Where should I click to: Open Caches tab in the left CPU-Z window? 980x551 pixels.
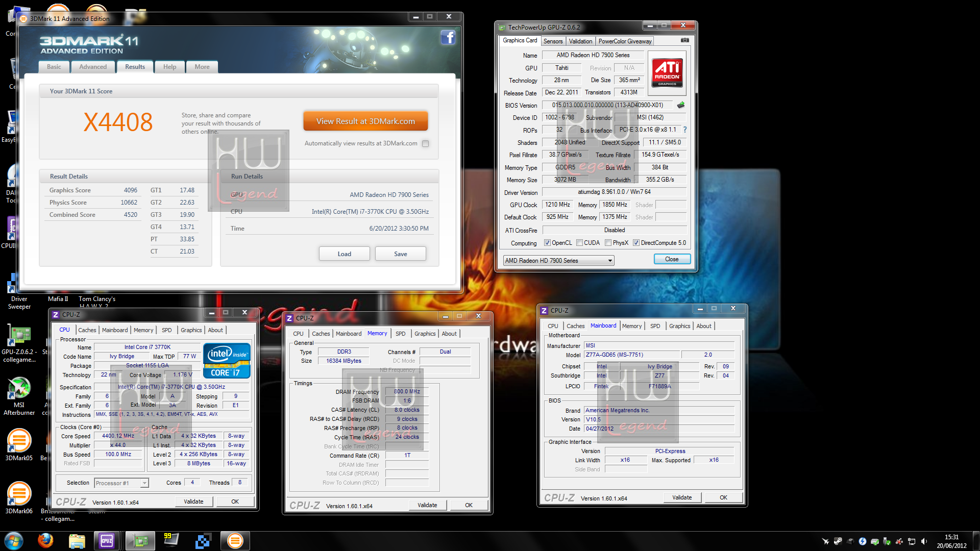pyautogui.click(x=87, y=330)
